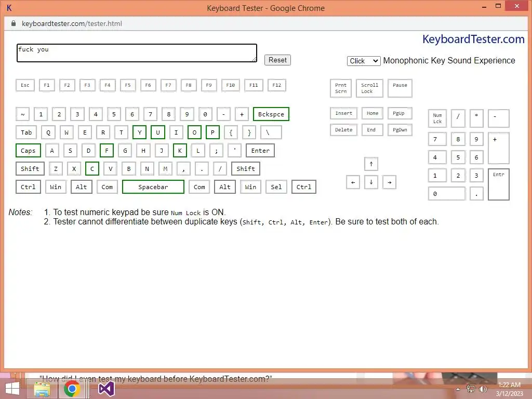
Task: Click the Pause key
Action: click(400, 88)
